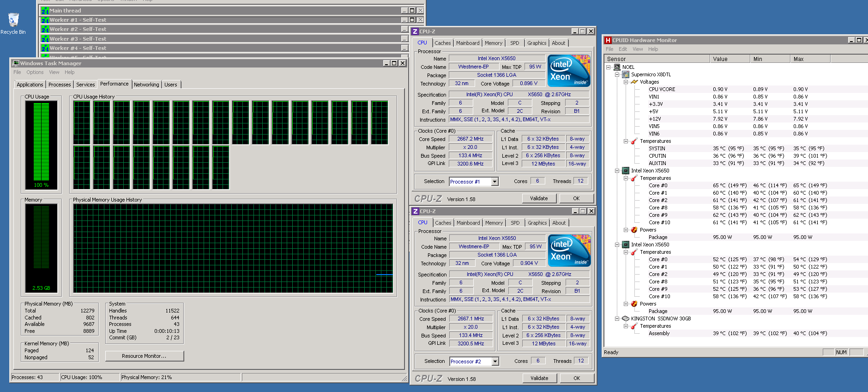Open Selection dropdown showing Processor #2
This screenshot has height=392, width=868.
coord(495,361)
